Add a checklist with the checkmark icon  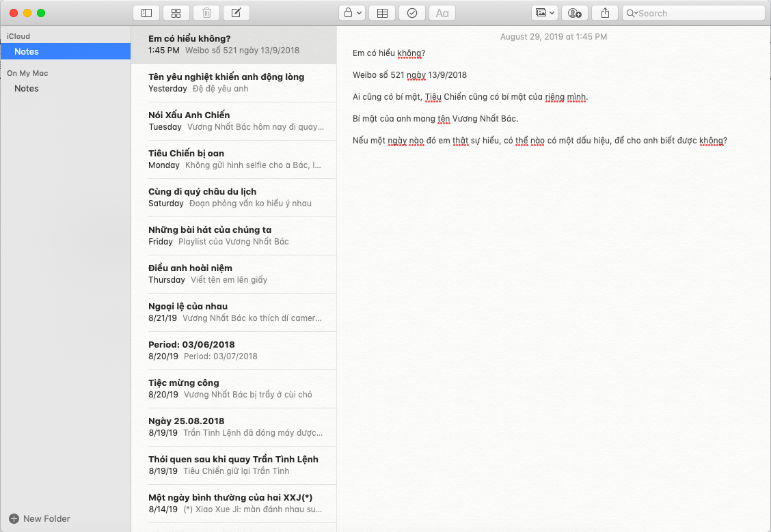coord(412,13)
